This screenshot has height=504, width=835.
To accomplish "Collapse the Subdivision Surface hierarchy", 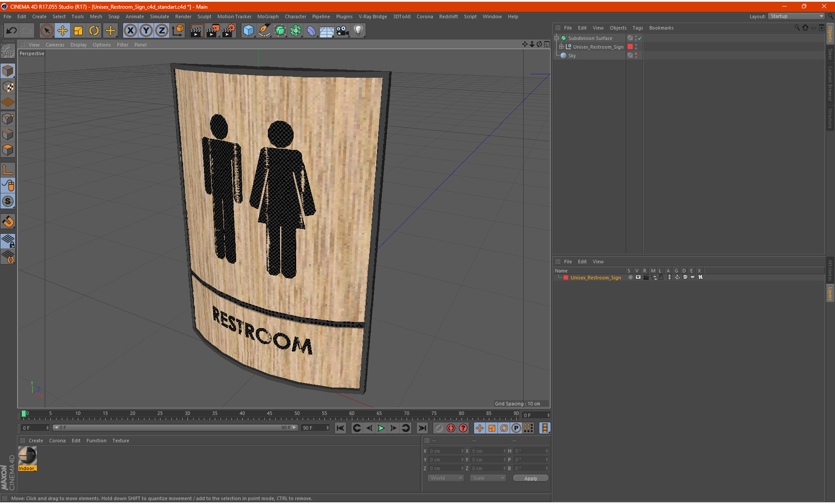I will pyautogui.click(x=557, y=38).
